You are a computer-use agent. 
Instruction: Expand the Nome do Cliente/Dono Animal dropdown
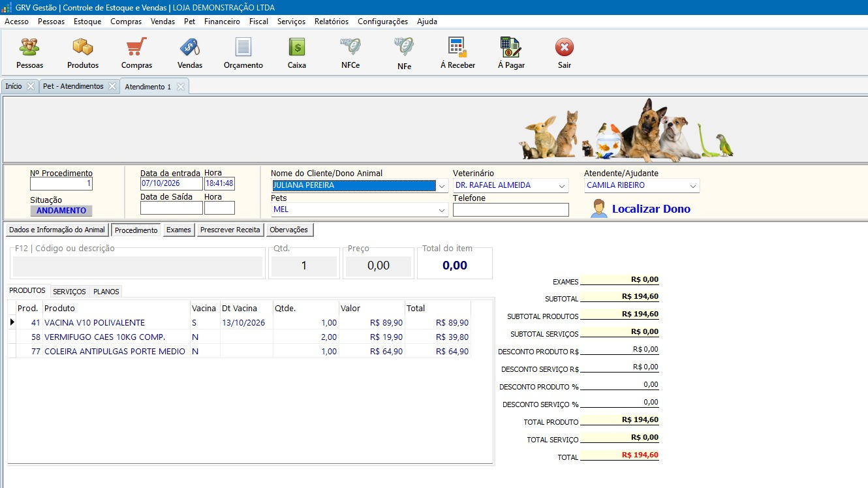(x=442, y=186)
